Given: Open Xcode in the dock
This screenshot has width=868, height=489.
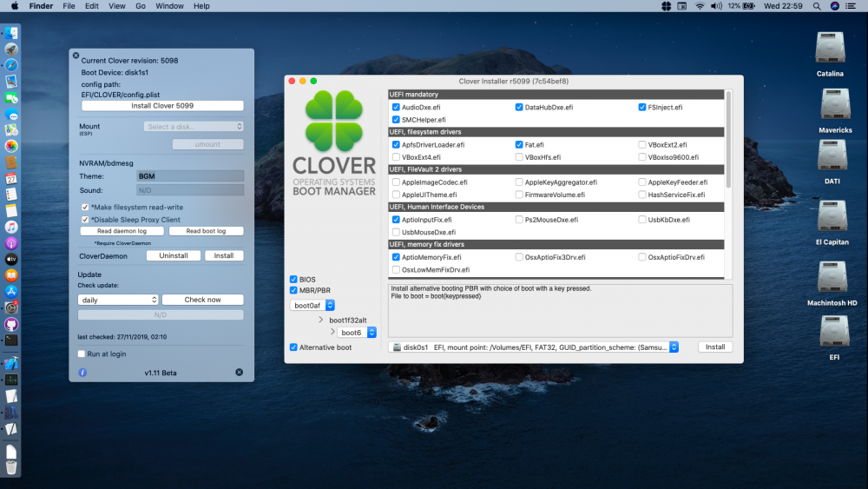Looking at the screenshot, I should click(x=11, y=363).
